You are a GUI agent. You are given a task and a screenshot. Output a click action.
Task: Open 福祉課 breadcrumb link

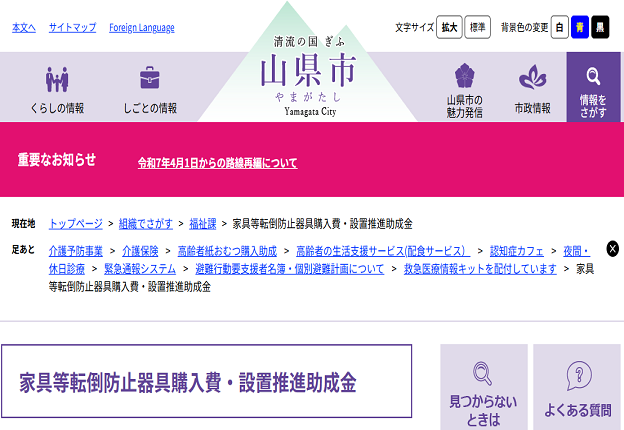point(203,223)
